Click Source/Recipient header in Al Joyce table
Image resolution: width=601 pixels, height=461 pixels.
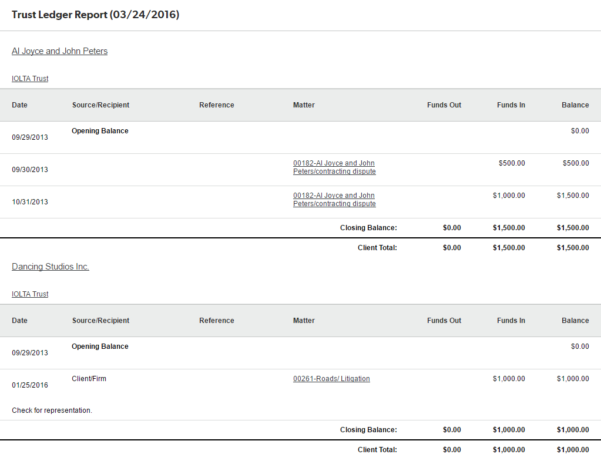click(100, 104)
